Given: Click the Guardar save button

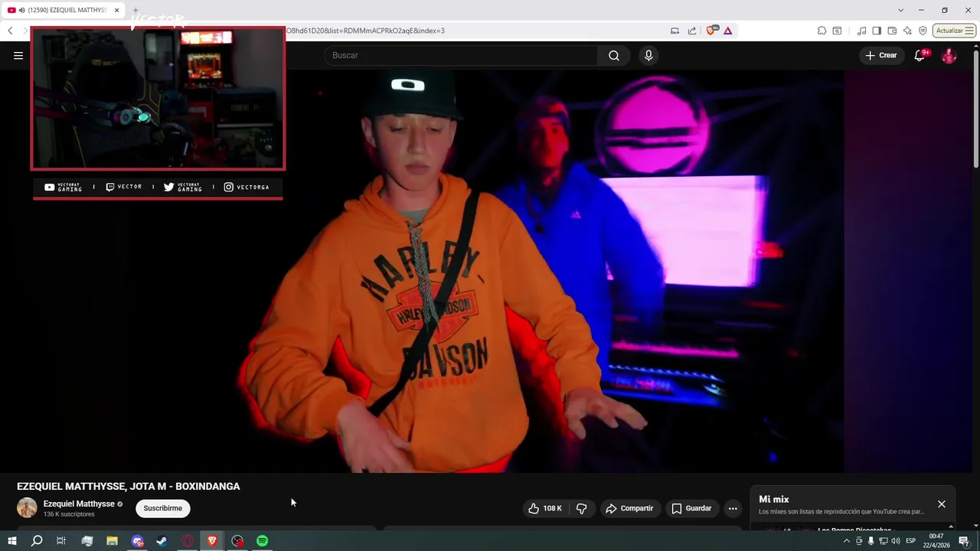Looking at the screenshot, I should pyautogui.click(x=691, y=508).
